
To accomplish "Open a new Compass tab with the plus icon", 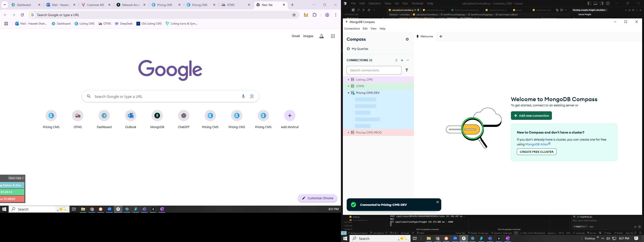I will [441, 36].
